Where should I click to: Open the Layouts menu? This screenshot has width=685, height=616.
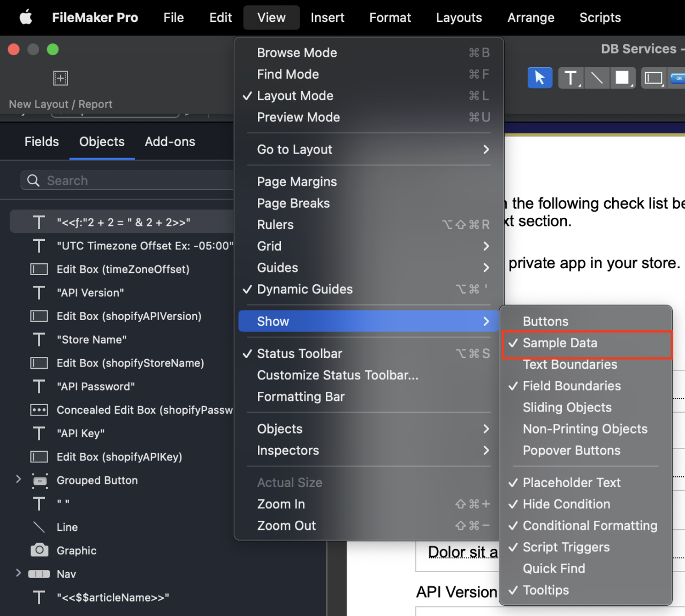(x=459, y=18)
